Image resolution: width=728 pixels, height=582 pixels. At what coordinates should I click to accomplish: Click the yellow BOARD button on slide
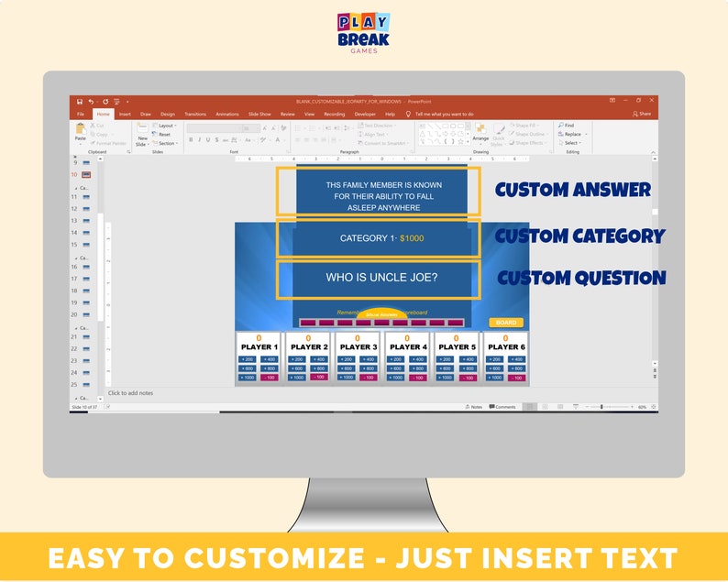[x=505, y=323]
